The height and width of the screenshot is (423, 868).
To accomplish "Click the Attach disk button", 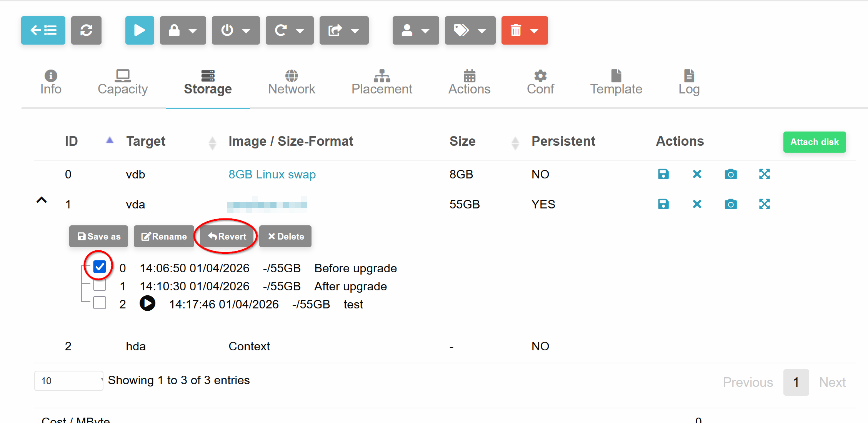I will click(815, 142).
